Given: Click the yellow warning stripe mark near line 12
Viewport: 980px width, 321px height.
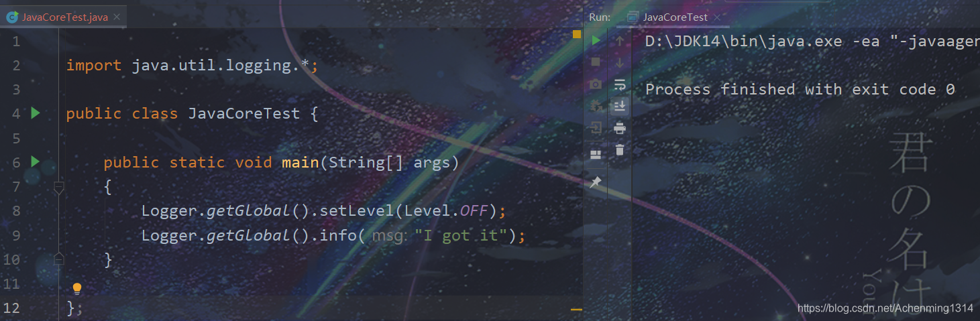Looking at the screenshot, I should [576, 310].
